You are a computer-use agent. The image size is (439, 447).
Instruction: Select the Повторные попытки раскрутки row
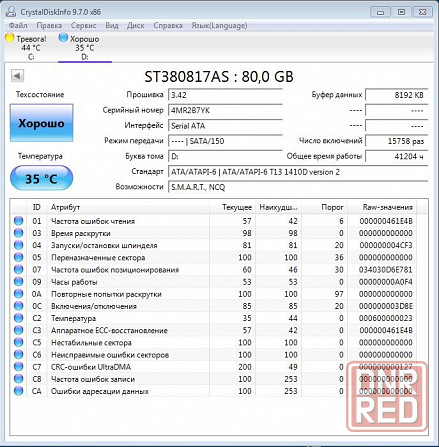click(x=214, y=294)
